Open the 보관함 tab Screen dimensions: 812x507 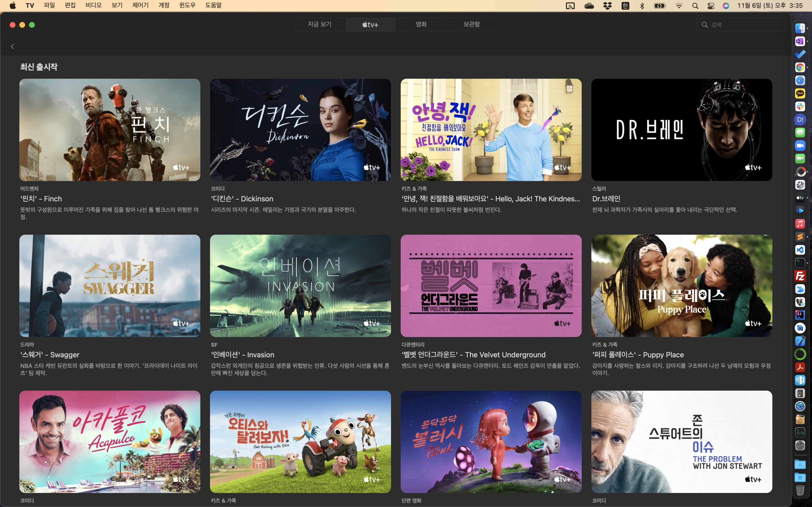tap(471, 24)
